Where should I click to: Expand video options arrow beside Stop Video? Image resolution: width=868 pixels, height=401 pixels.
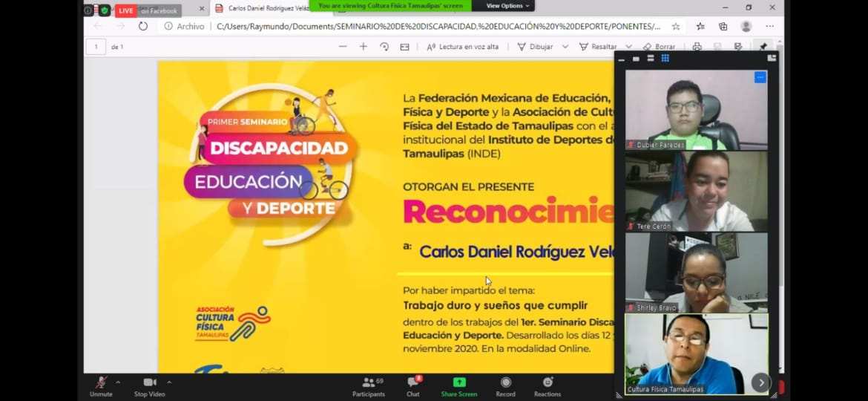pyautogui.click(x=169, y=382)
